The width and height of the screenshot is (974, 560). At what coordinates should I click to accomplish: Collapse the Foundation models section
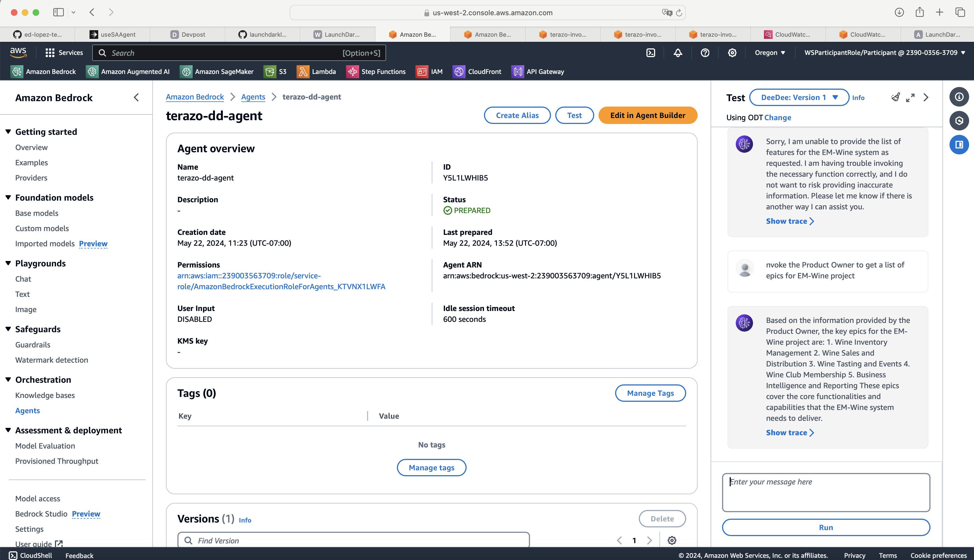[8, 197]
